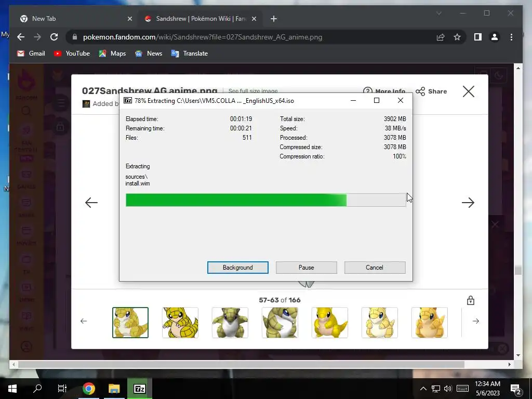Cancel the 7-Zip extraction

click(x=375, y=268)
